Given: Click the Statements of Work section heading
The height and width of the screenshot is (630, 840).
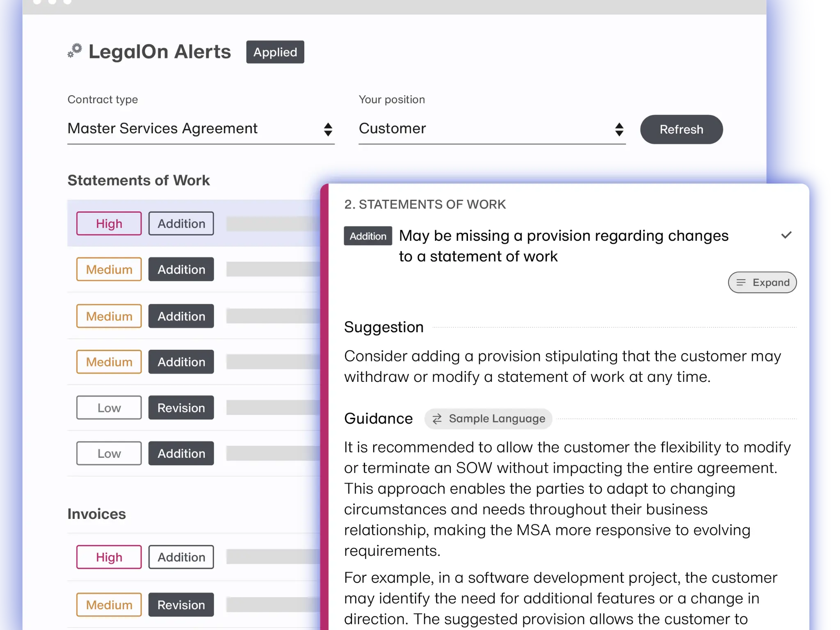Looking at the screenshot, I should [139, 180].
